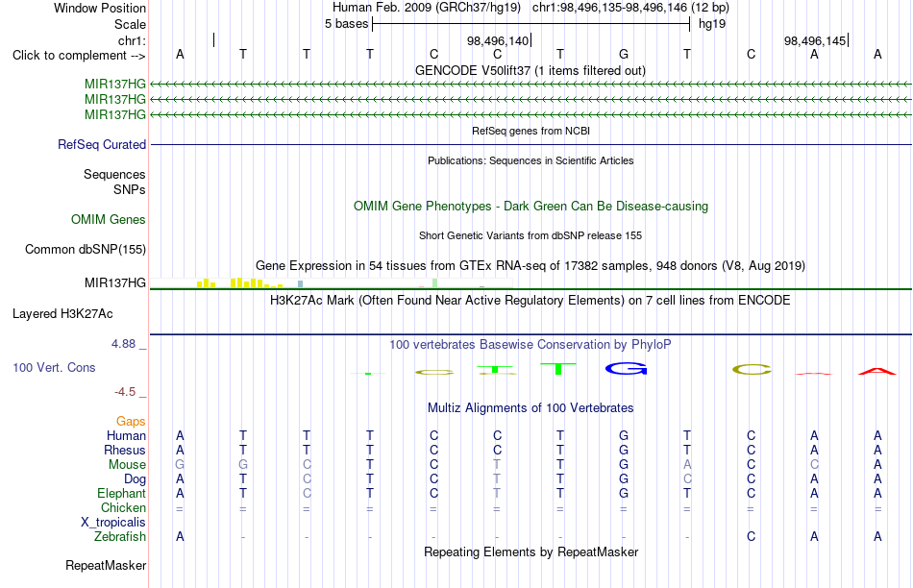The height and width of the screenshot is (588, 913).
Task: Click the hg19 label beside scale bar
Action: (712, 24)
